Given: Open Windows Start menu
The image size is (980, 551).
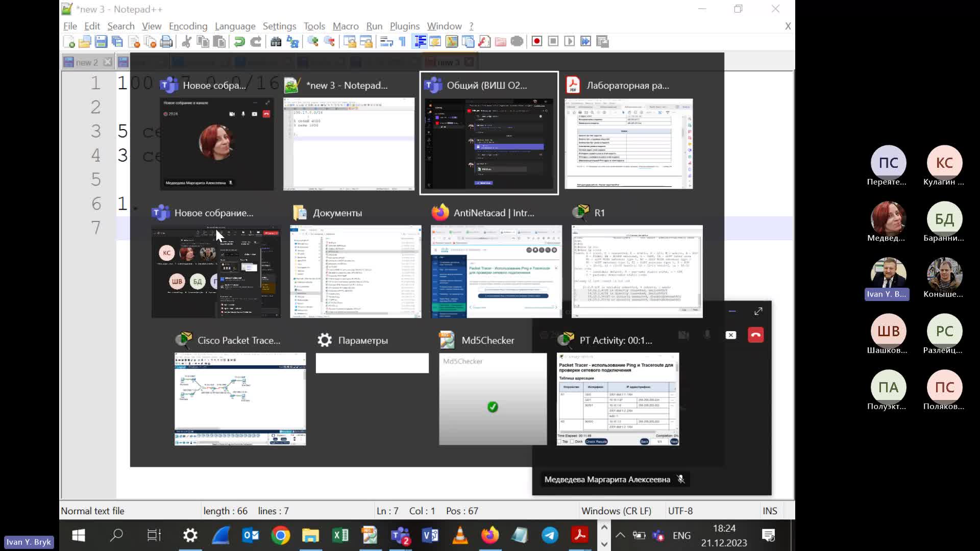Looking at the screenshot, I should click(x=79, y=535).
